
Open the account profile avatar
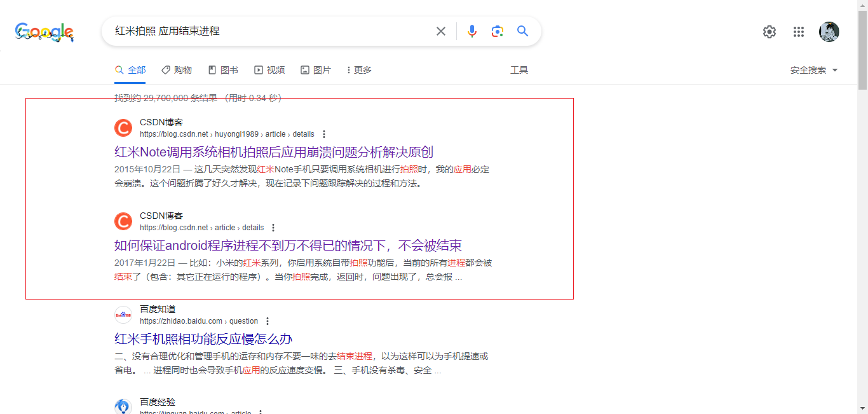(829, 32)
